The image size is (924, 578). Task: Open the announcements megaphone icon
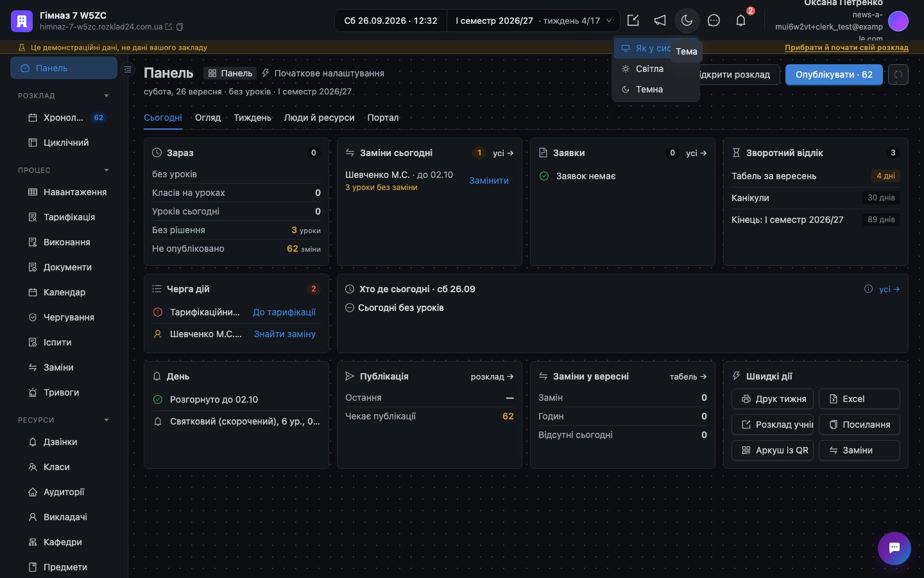click(x=660, y=21)
